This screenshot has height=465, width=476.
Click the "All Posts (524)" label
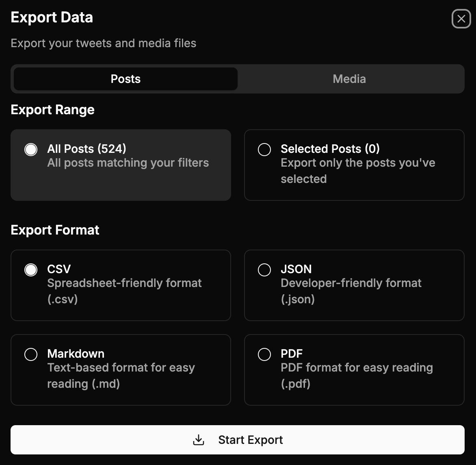(x=87, y=149)
